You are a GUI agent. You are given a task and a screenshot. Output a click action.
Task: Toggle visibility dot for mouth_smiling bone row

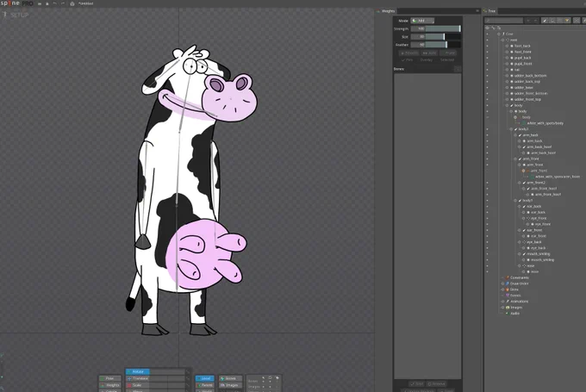pos(487,254)
